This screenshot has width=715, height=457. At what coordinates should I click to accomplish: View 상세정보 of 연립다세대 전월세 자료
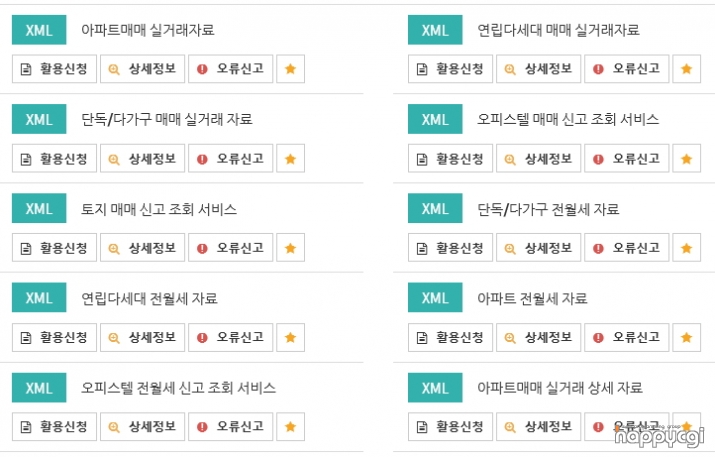[142, 338]
